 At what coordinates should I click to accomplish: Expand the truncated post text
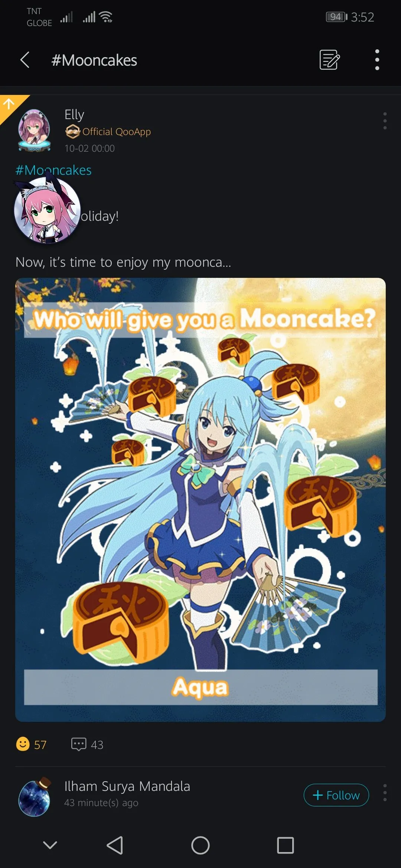coord(123,262)
